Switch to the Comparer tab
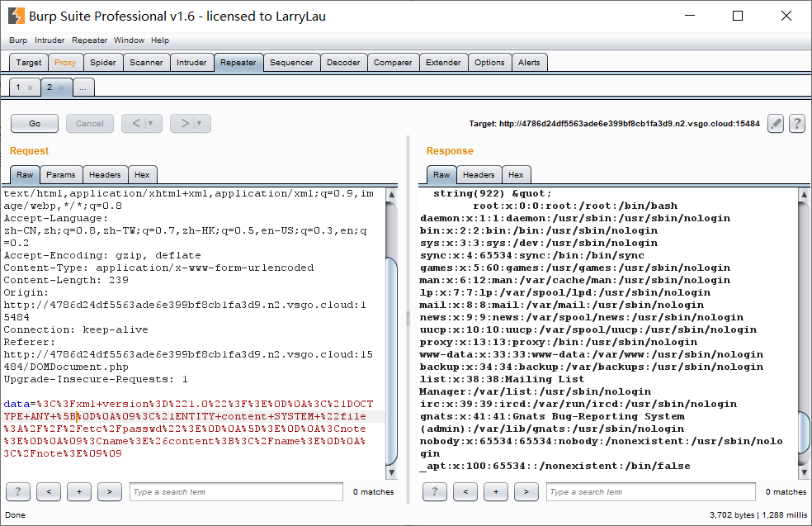The height and width of the screenshot is (526, 812). 393,62
